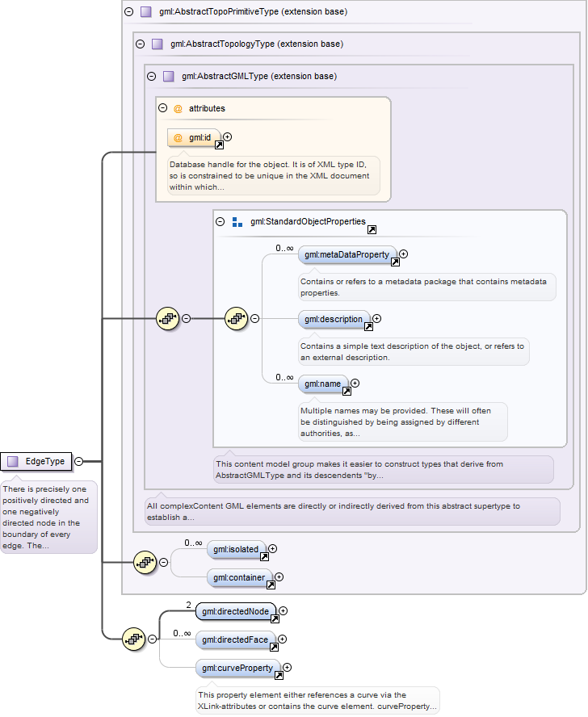Follow the gml:description reference arrow
This screenshot has width=588, height=717.
point(368,326)
